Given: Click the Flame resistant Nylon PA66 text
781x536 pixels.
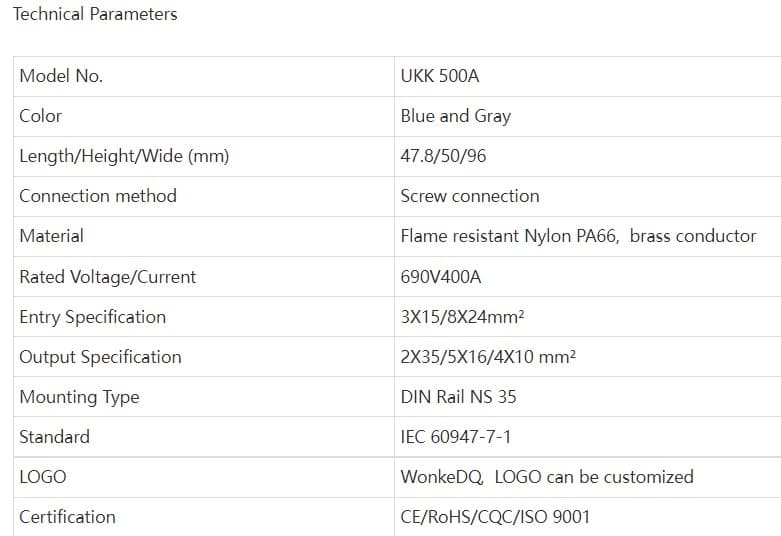Looking at the screenshot, I should tap(509, 236).
